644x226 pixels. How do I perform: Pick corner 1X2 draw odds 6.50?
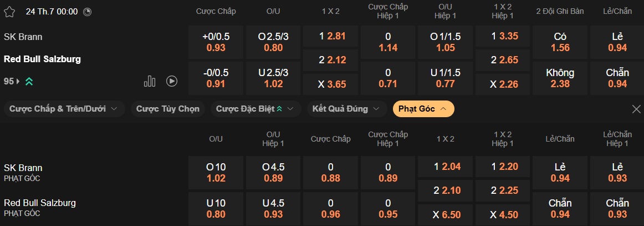click(445, 215)
